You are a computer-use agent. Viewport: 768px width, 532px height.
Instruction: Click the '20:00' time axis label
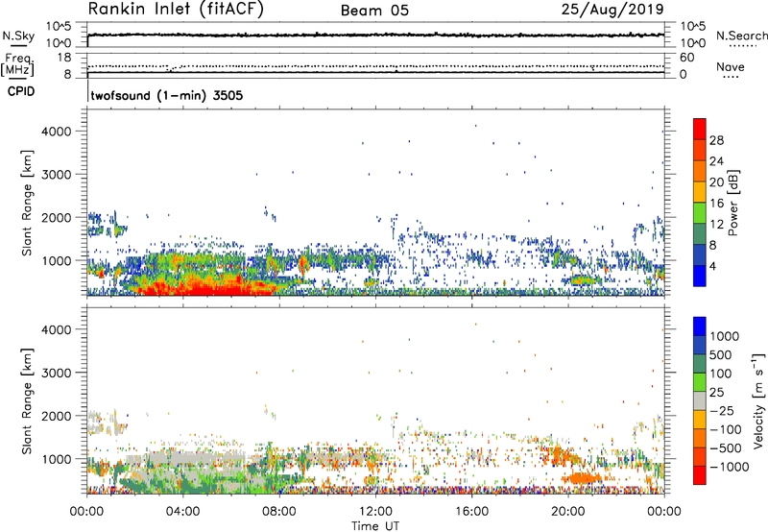pyautogui.click(x=568, y=512)
